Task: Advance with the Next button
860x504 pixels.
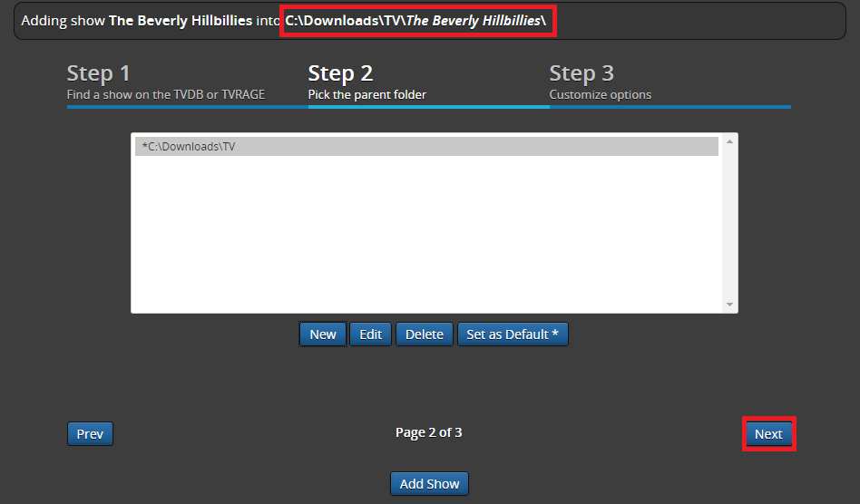Action: (x=768, y=434)
